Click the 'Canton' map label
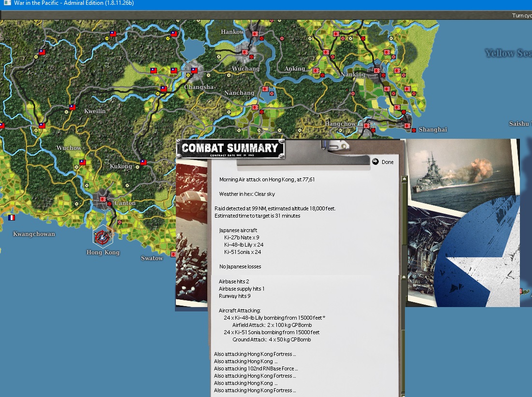This screenshot has height=397, width=532. click(125, 203)
